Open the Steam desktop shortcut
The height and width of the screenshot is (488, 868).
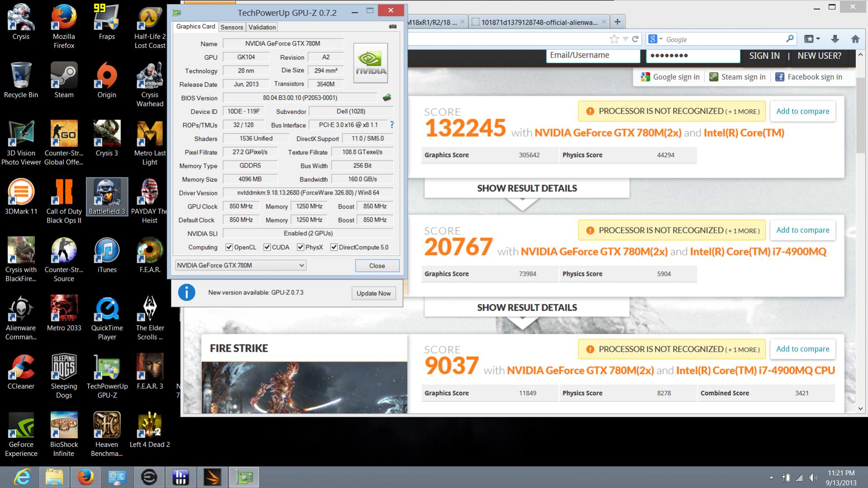[64, 80]
